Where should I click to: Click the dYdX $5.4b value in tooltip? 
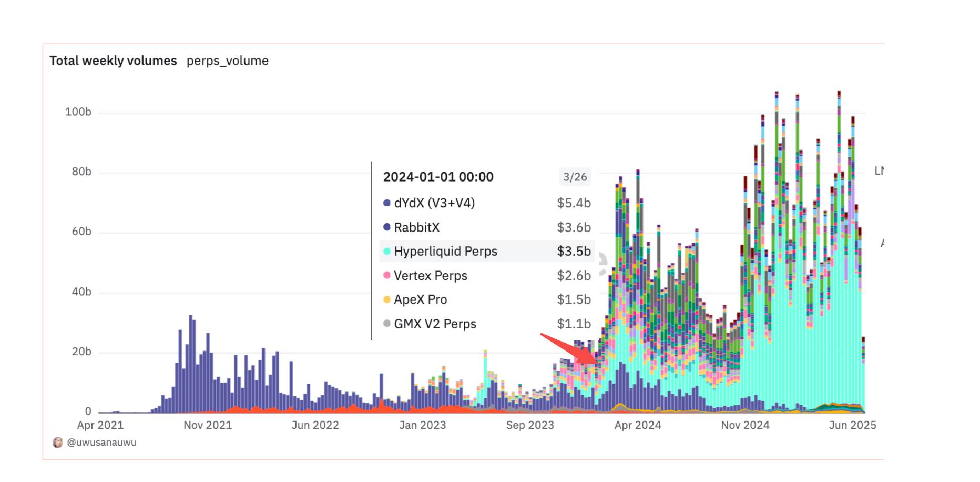point(574,203)
